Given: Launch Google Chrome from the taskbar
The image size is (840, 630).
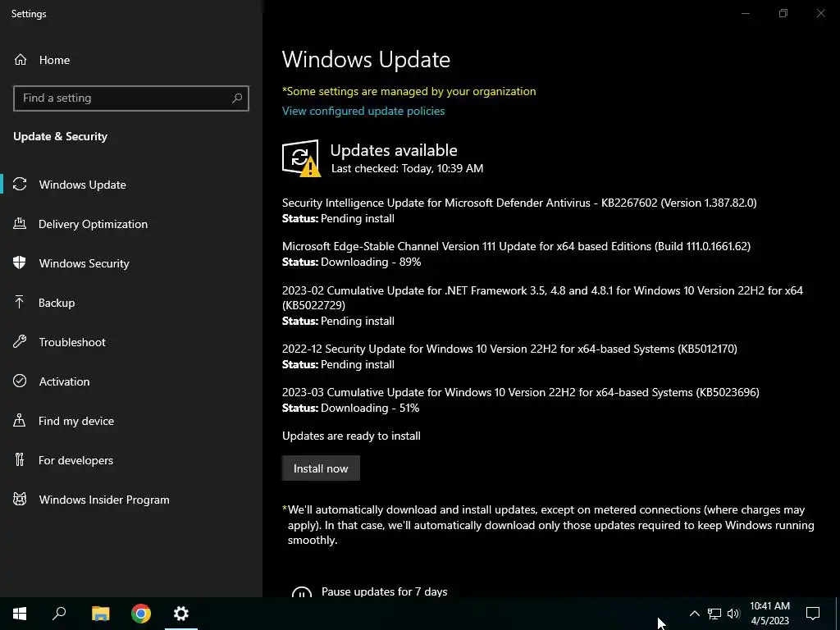Looking at the screenshot, I should point(141,614).
